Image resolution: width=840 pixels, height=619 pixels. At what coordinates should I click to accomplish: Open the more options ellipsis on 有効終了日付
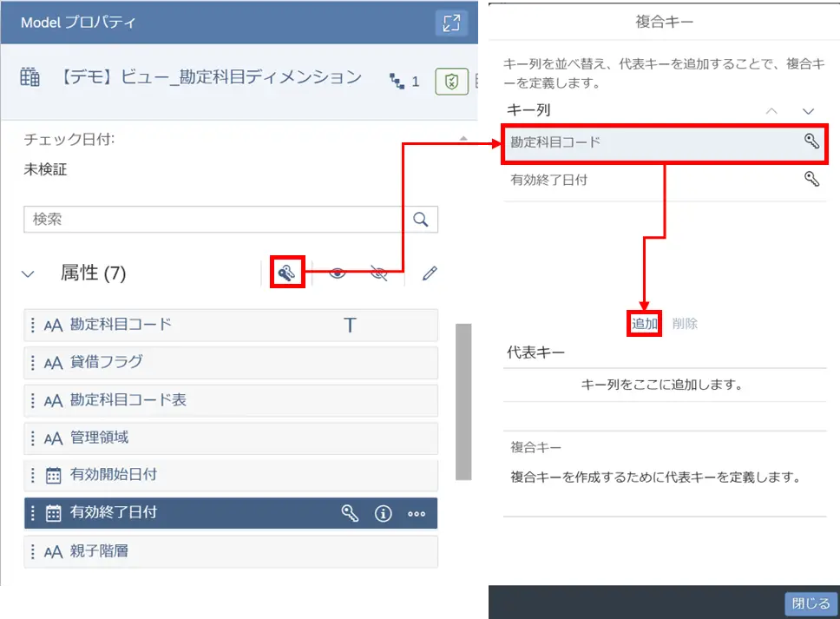(x=417, y=513)
